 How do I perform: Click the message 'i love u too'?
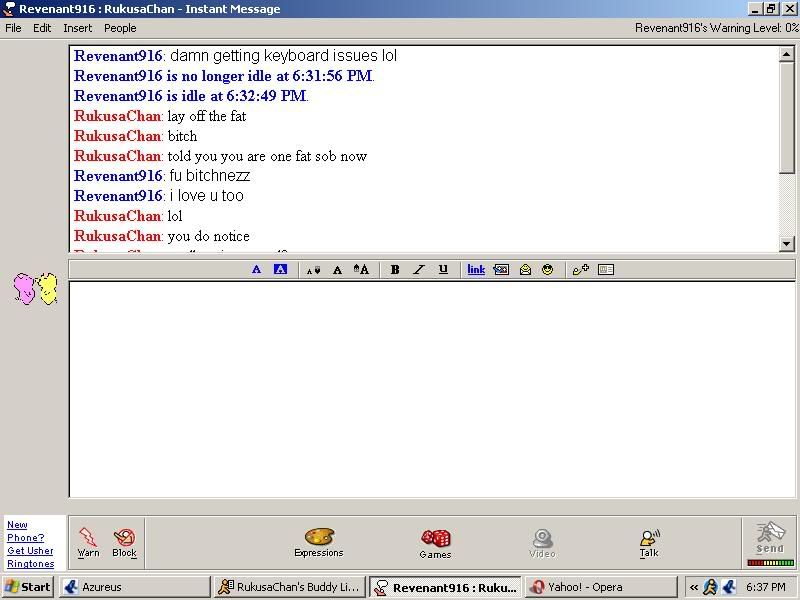click(x=207, y=196)
